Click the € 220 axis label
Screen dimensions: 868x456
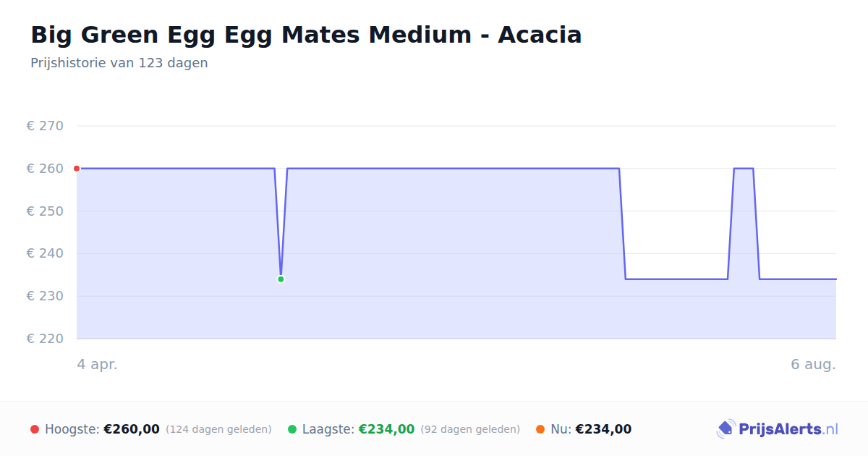click(45, 339)
